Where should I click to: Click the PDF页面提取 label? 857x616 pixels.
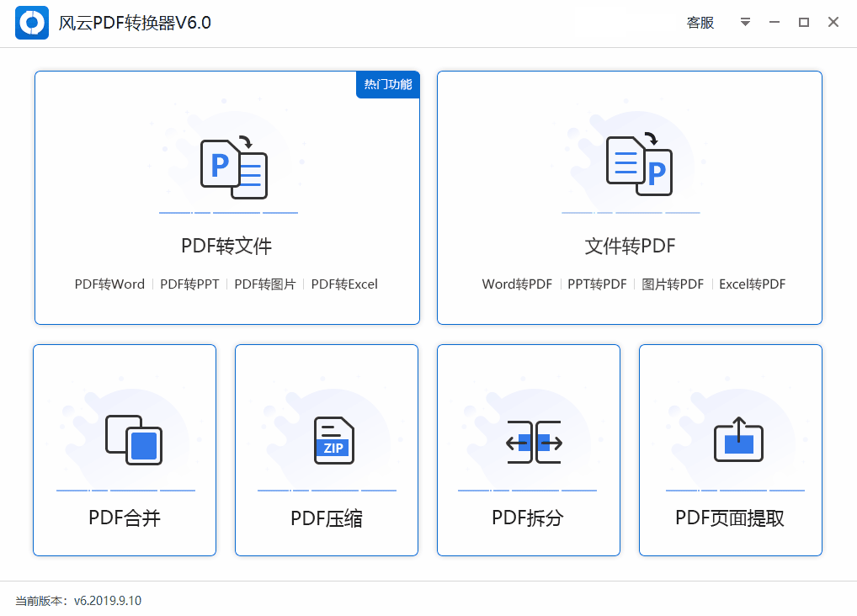pos(730,518)
